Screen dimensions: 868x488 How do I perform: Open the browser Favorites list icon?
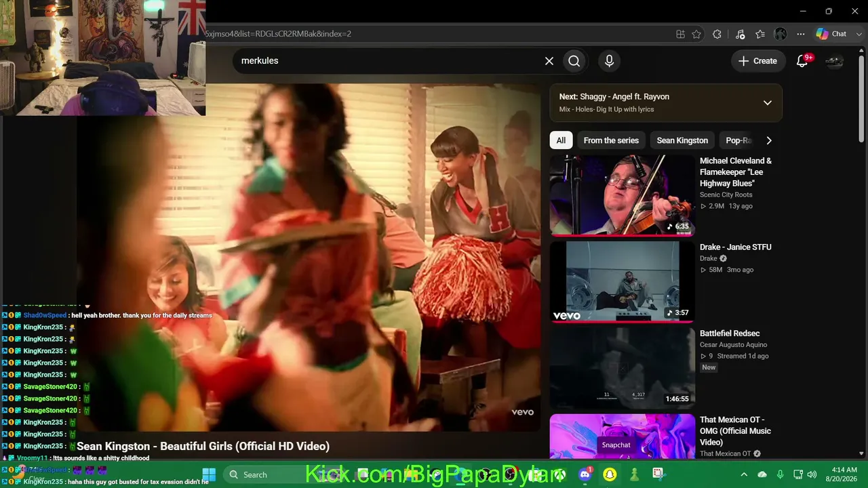click(x=760, y=34)
